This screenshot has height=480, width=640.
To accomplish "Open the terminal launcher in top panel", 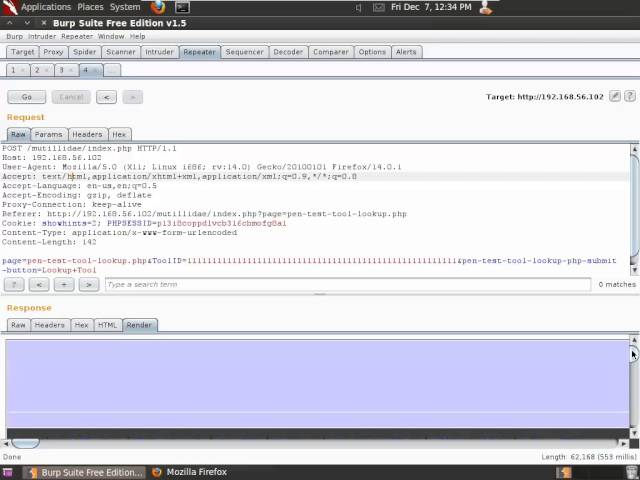I will tap(182, 7).
